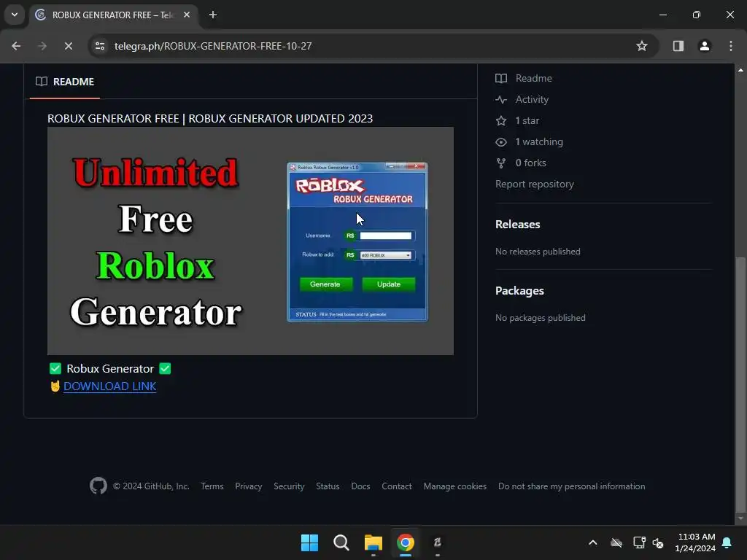Open the 1 star link
This screenshot has width=747, height=560.
click(527, 121)
